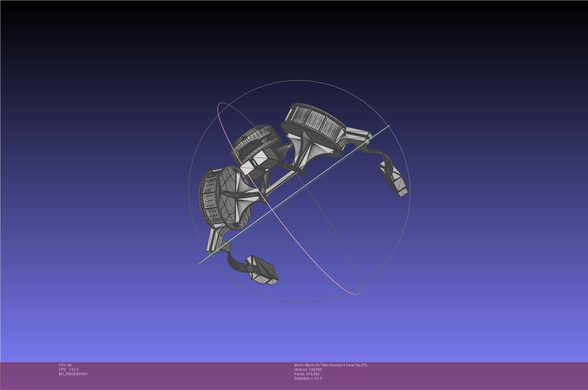Click the Vertices: 239,895 info line
Viewport: 588px width, 390px height.
pos(308,370)
